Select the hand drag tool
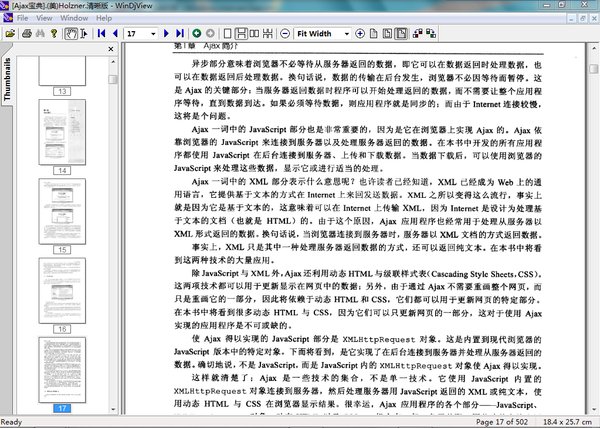Viewport: 600px width, 428px height. coord(71,34)
